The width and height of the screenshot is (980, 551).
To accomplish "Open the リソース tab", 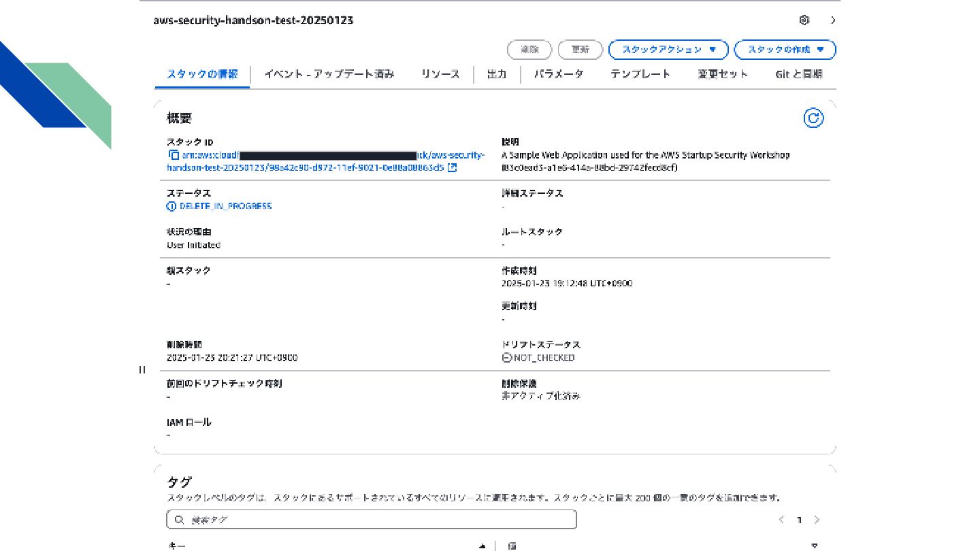I will [440, 74].
